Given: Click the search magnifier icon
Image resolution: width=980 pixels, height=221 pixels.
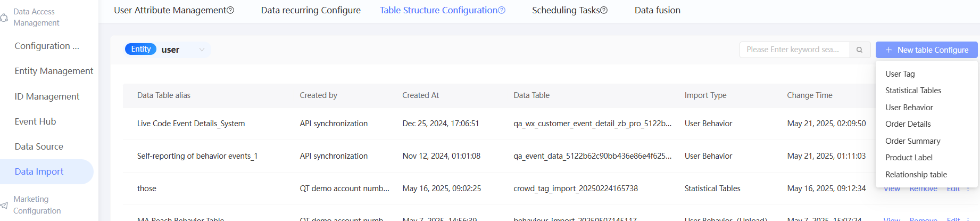Looking at the screenshot, I should (859, 50).
